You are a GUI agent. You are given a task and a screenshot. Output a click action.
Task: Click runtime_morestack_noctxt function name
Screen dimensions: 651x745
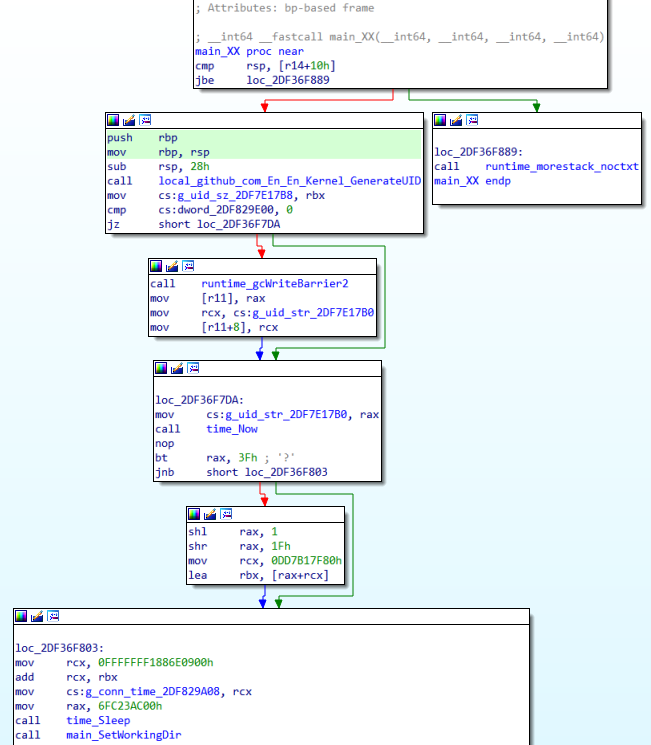pyautogui.click(x=561, y=166)
